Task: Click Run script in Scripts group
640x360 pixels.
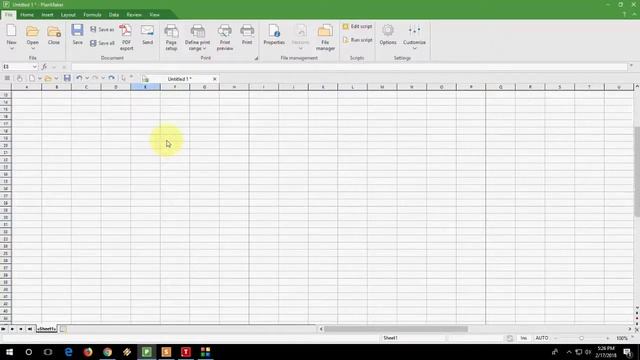Action: click(358, 40)
